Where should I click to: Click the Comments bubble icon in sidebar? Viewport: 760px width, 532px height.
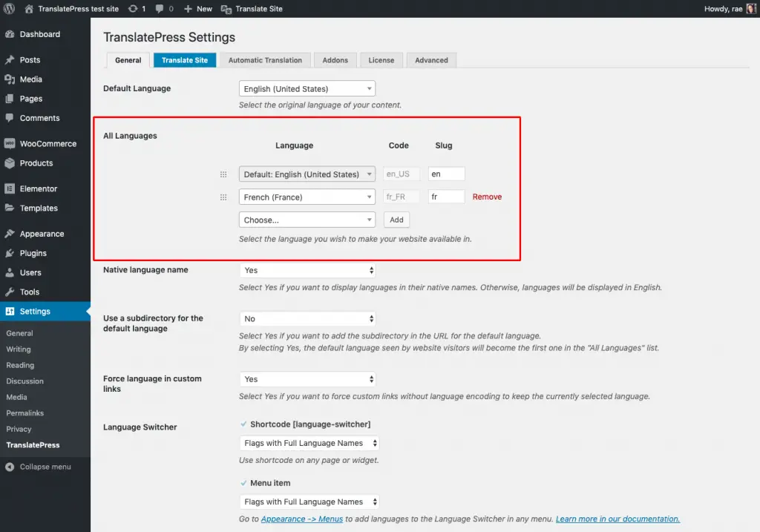(10, 118)
